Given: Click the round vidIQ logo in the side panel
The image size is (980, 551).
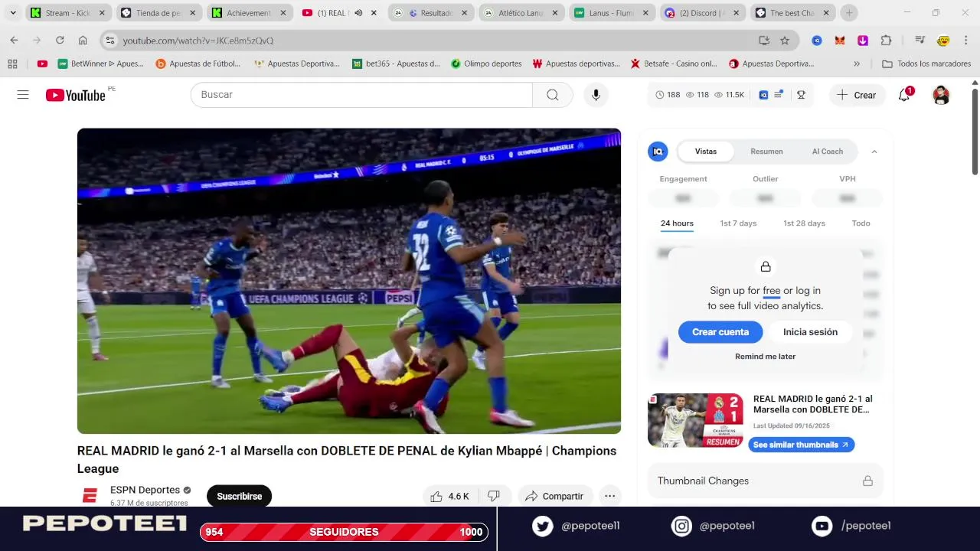Looking at the screenshot, I should 658,152.
